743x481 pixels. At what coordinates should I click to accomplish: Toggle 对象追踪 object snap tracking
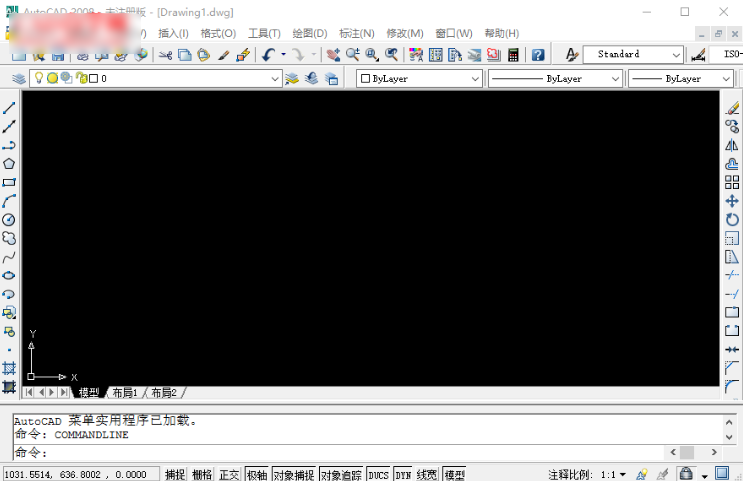pos(341,474)
